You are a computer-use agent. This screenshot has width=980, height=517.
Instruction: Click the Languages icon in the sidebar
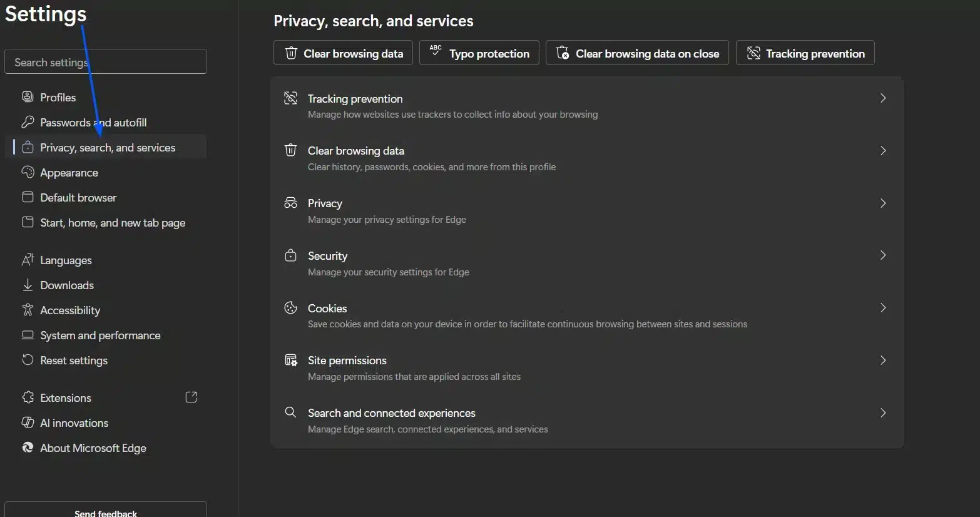(28, 259)
